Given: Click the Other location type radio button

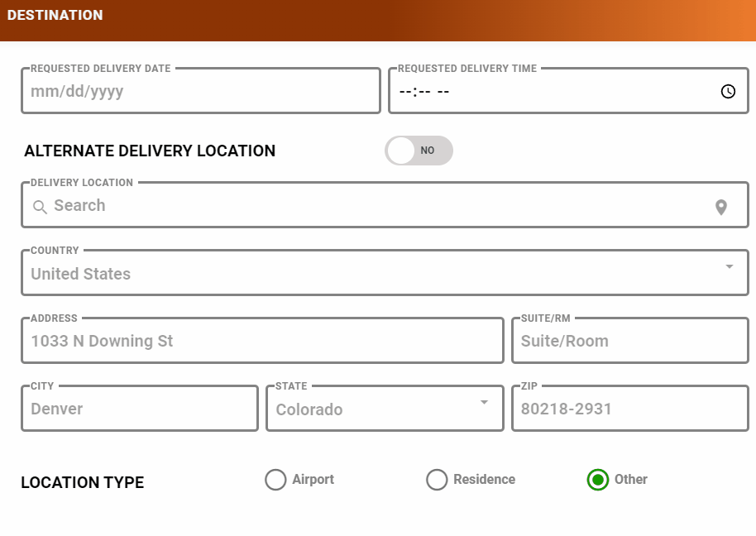Looking at the screenshot, I should point(597,480).
